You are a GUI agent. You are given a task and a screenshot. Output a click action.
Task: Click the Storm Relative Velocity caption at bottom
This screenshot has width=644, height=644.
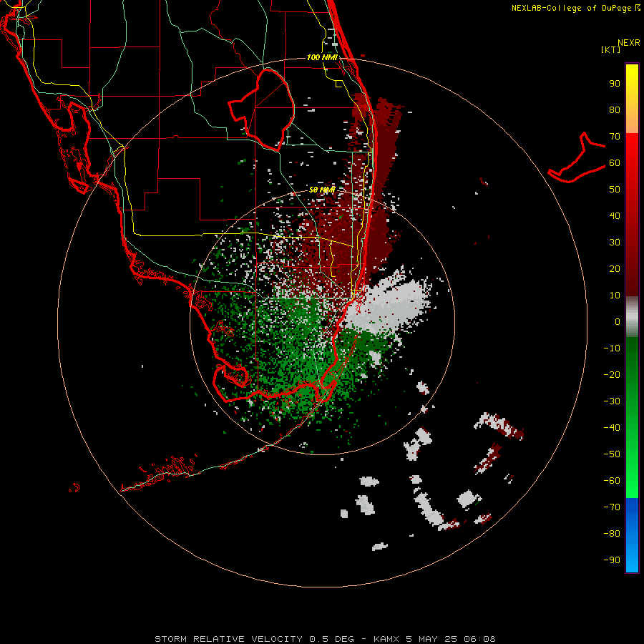tap(325, 639)
